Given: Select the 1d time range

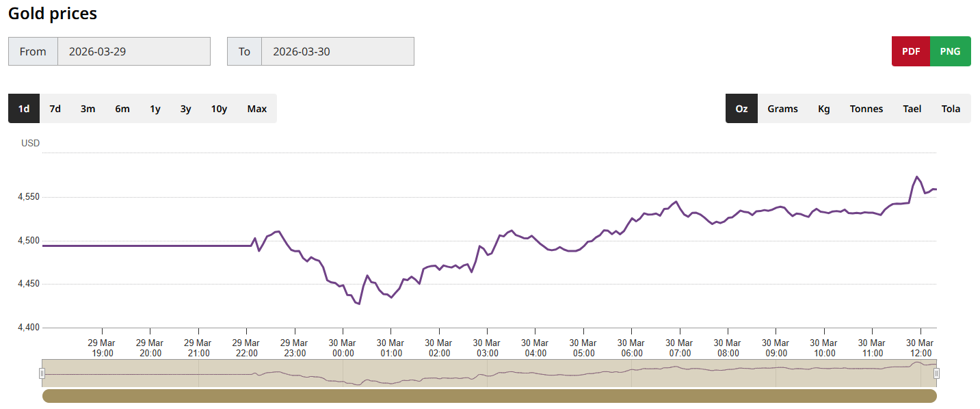Looking at the screenshot, I should (24, 109).
